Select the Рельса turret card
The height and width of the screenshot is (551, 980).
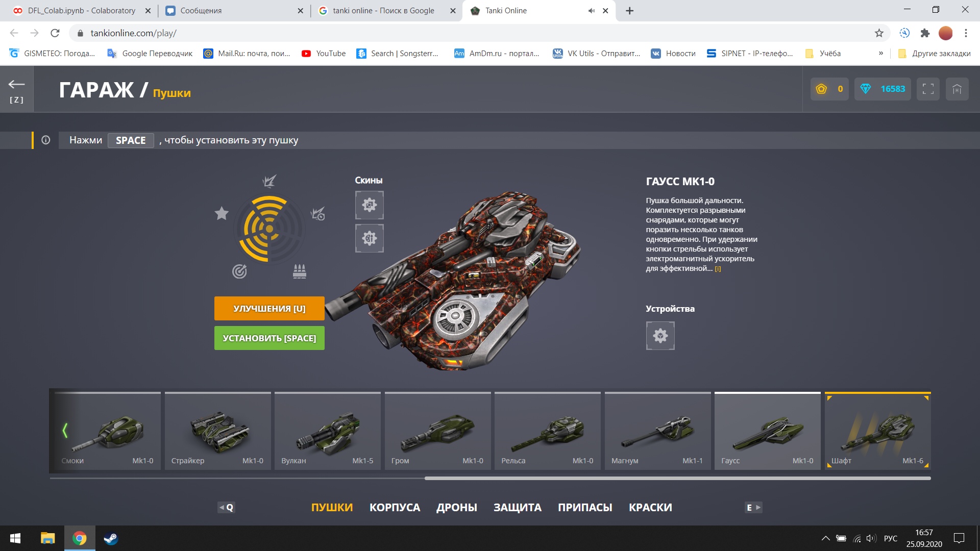[x=548, y=431]
